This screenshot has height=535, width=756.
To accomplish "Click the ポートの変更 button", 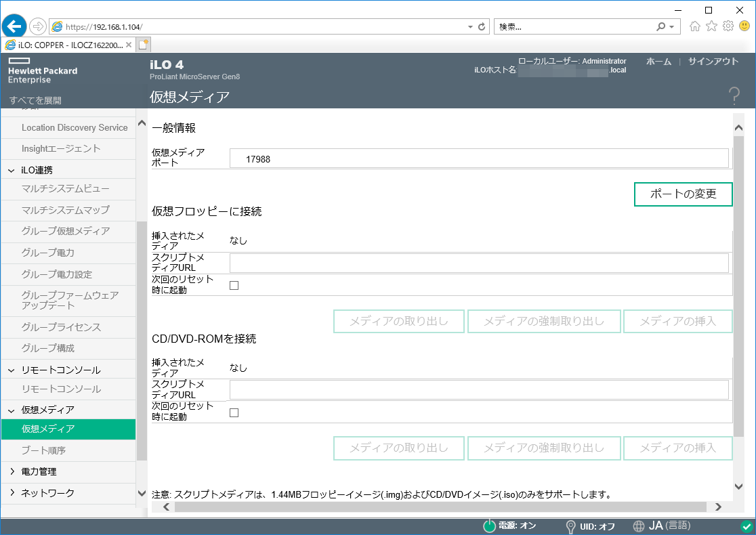I will [684, 194].
